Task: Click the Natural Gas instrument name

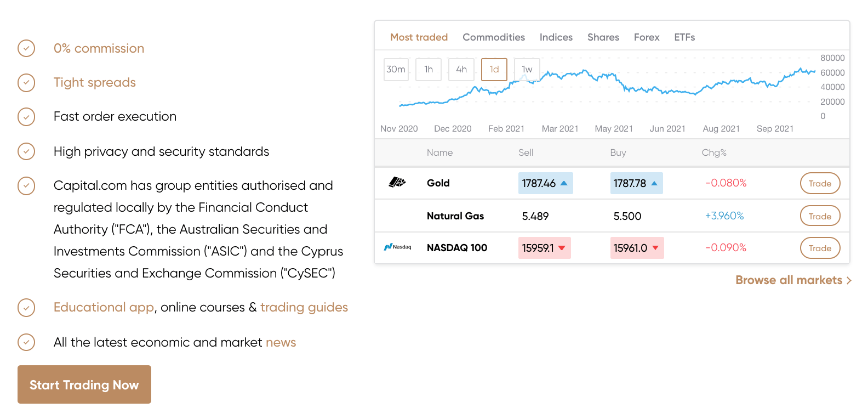Action: point(455,216)
